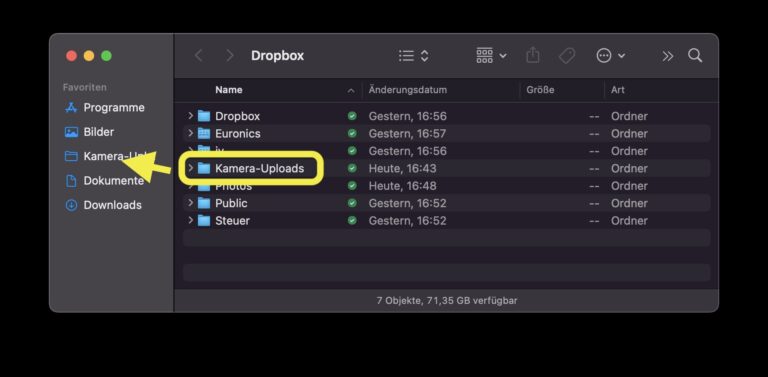Screen dimensions: 768x377
Task: Select the Public folder in the list
Action: point(231,203)
